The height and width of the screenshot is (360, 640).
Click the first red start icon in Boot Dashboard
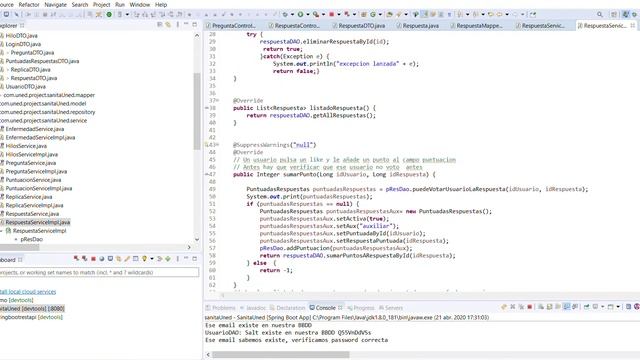click(x=76, y=259)
